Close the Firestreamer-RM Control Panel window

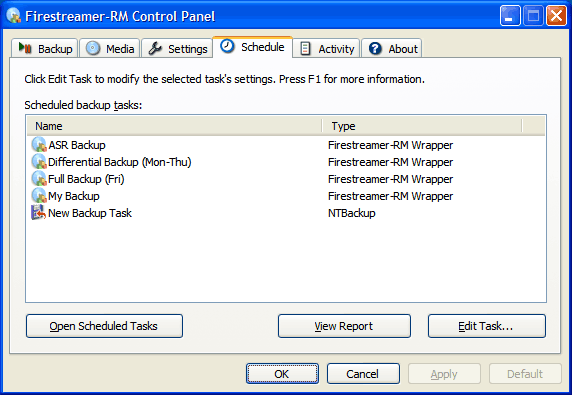click(x=556, y=16)
